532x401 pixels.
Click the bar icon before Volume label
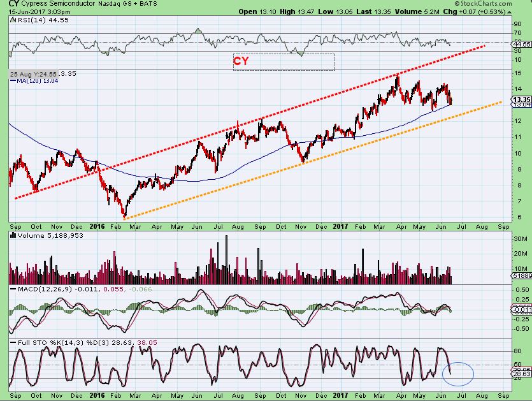pyautogui.click(x=13, y=235)
